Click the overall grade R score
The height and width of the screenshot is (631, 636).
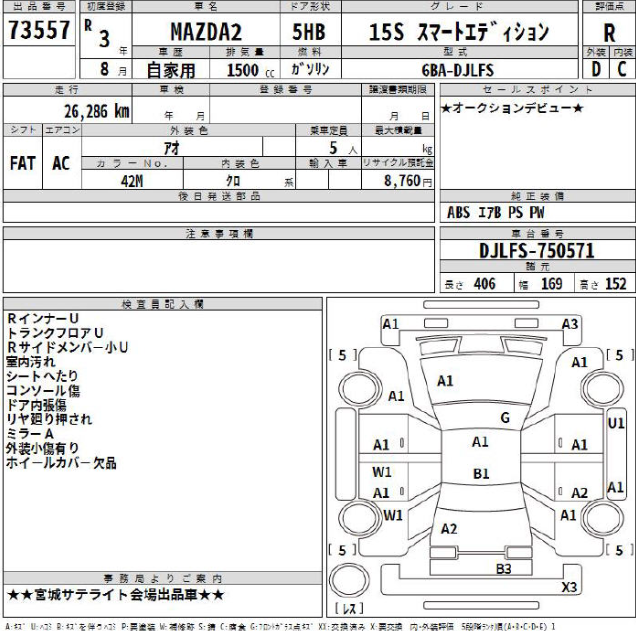click(x=610, y=32)
